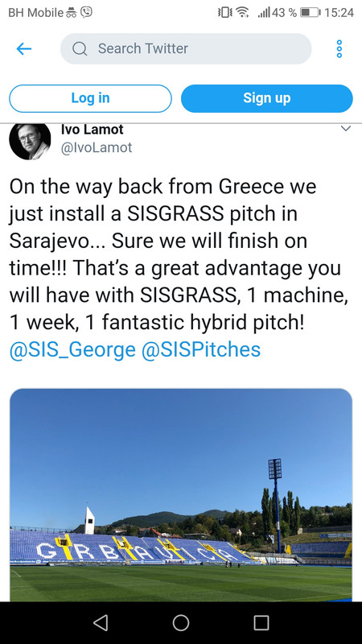The height and width of the screenshot is (644, 362).
Task: Tap the Viber notification icon in status bar
Action: tap(86, 12)
